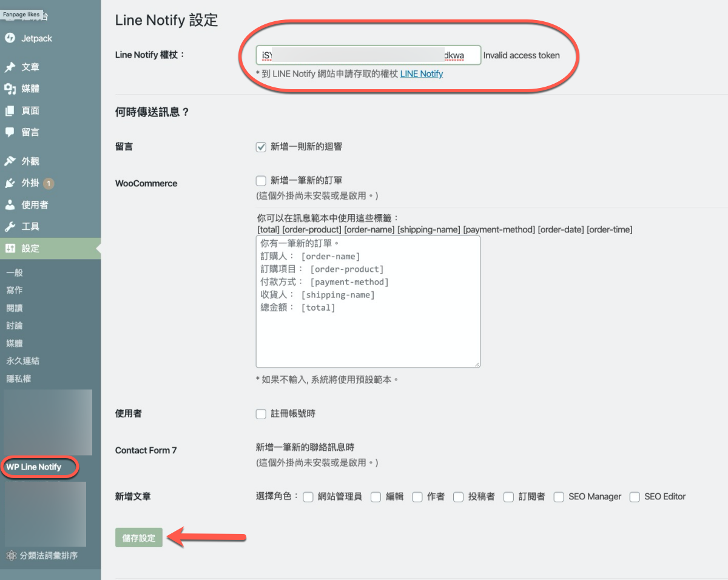Click the media icon beside 媒體
728x580 pixels.
(x=10, y=89)
